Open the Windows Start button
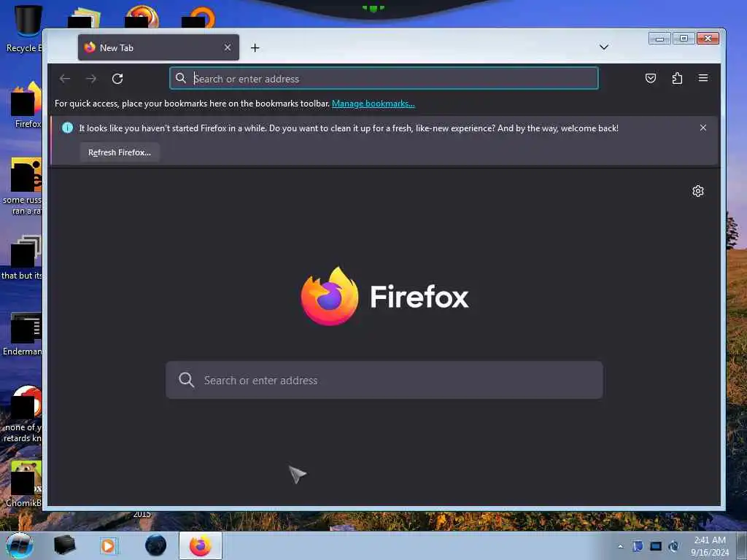This screenshot has height=560, width=747. 20,545
